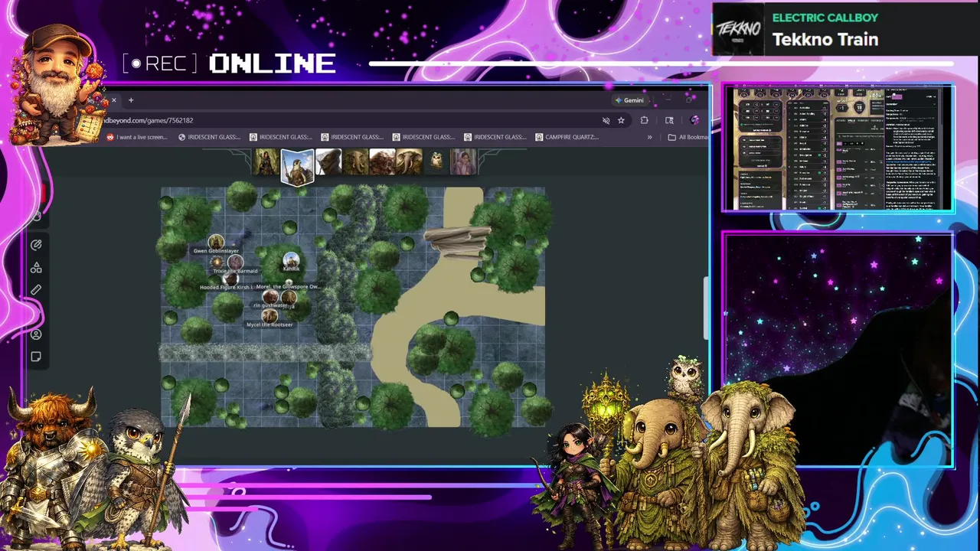This screenshot has height=551, width=980.
Task: Open the tab search icon in toolbar
Action: pos(669,120)
